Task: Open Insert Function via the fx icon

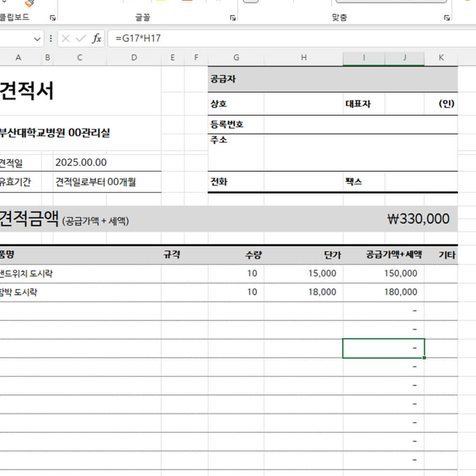Action: (x=97, y=38)
